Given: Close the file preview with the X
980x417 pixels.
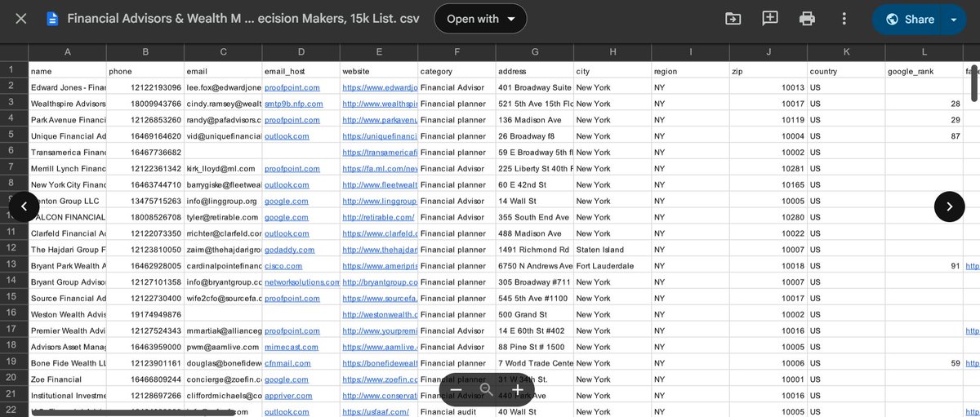Looking at the screenshot, I should [21, 19].
